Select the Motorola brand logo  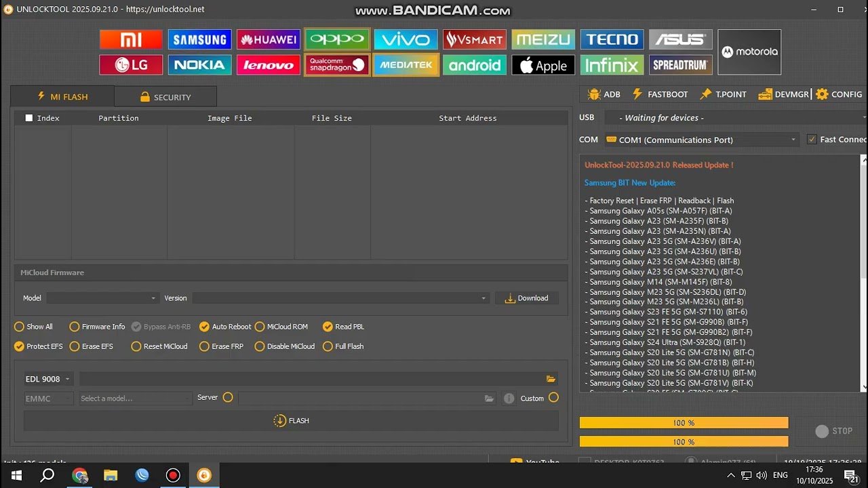[749, 52]
